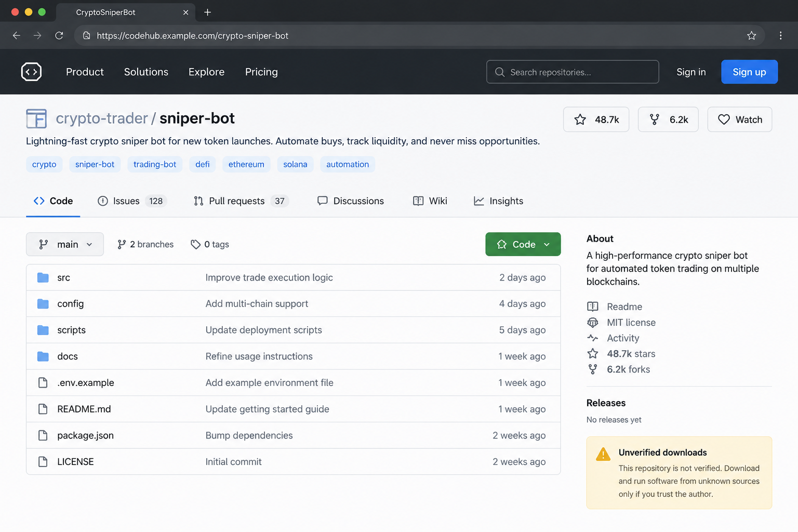Open the Product menu
Viewport: 798px width, 532px height.
[85, 72]
